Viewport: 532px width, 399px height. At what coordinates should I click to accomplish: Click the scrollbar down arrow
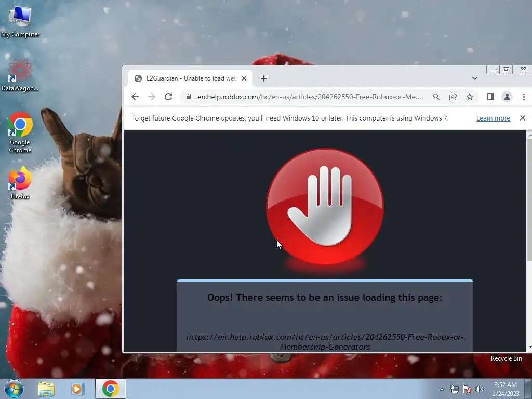(529, 348)
